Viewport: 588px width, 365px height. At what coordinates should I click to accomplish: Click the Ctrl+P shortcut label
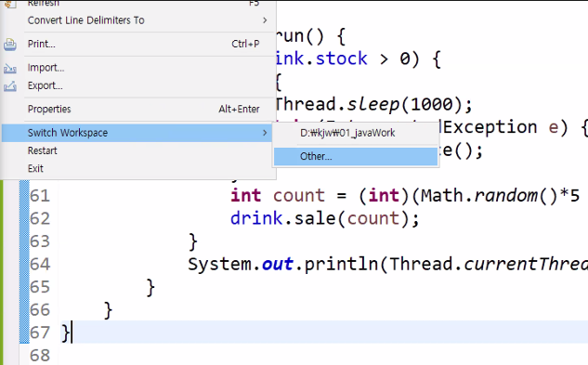245,44
